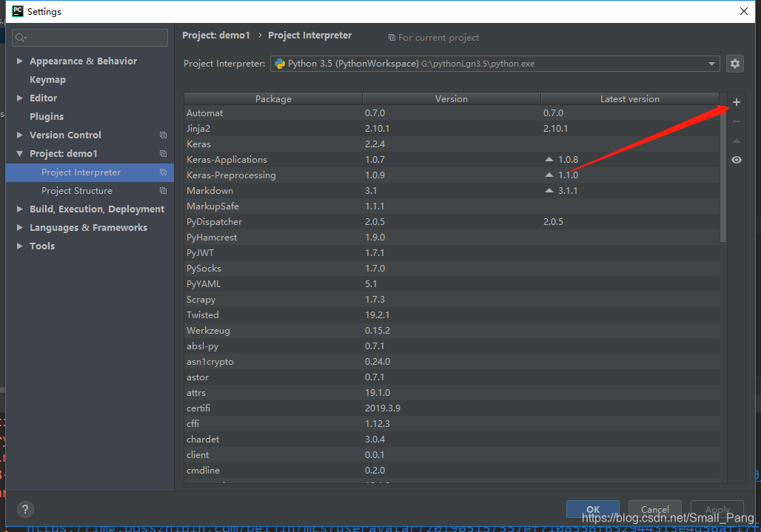The height and width of the screenshot is (532, 761).
Task: Select the certifi package row
Action: click(452, 408)
